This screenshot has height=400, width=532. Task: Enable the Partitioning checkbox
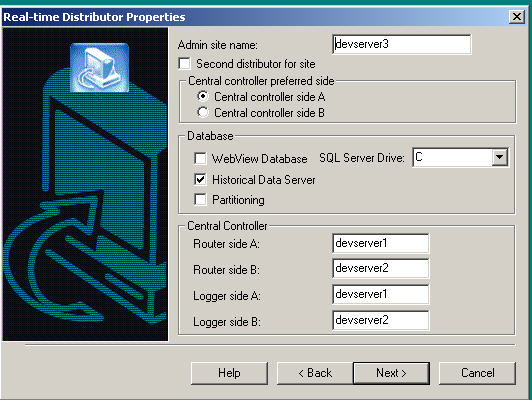point(200,199)
